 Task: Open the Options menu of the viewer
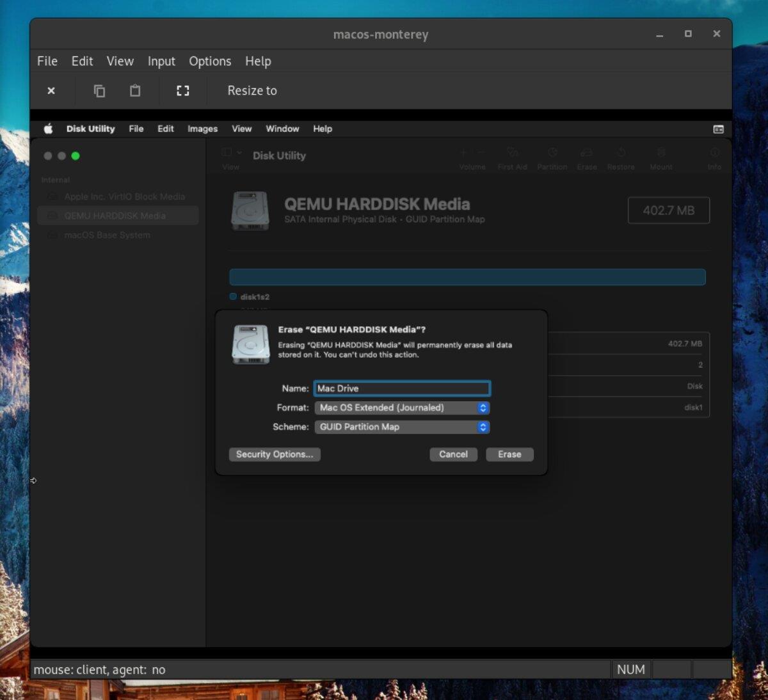210,61
